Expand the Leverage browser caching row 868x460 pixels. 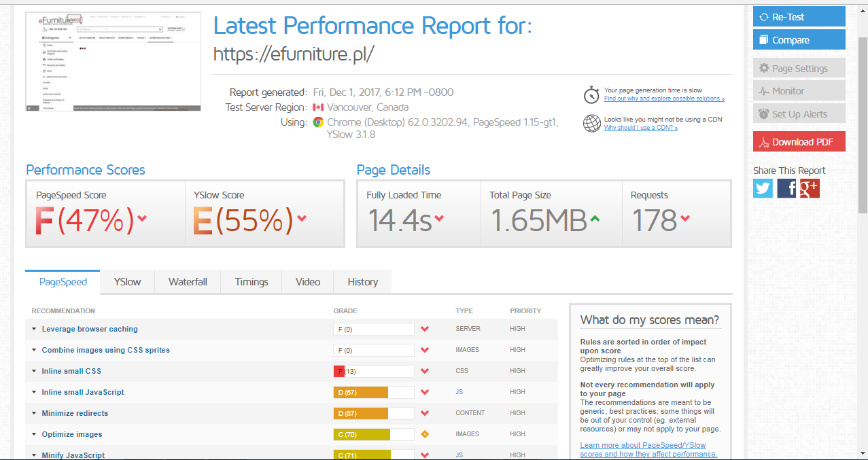coord(34,330)
